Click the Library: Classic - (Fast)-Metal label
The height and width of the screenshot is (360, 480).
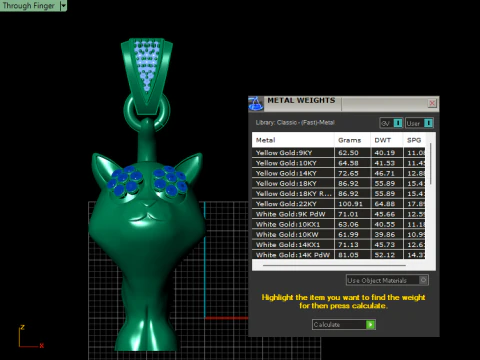pyautogui.click(x=295, y=122)
